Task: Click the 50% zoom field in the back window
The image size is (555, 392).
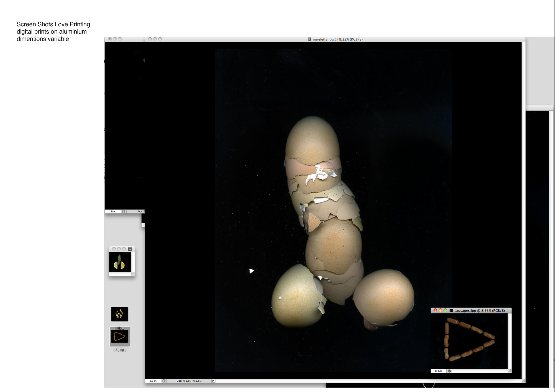Action: (x=113, y=212)
